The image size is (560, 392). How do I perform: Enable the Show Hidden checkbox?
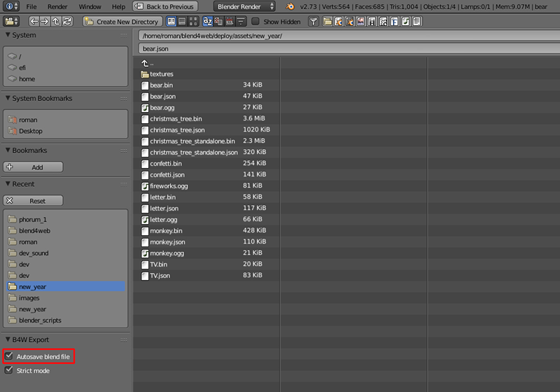[x=255, y=22]
